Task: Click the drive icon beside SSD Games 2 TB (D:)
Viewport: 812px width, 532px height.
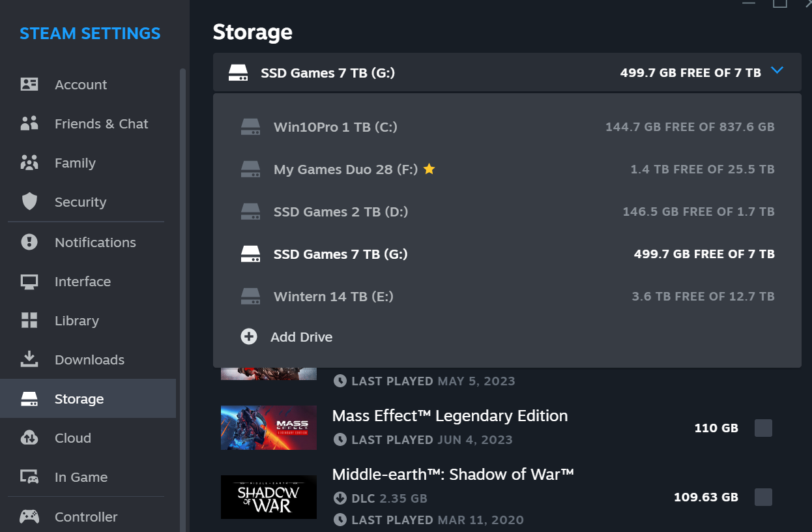Action: [x=250, y=212]
